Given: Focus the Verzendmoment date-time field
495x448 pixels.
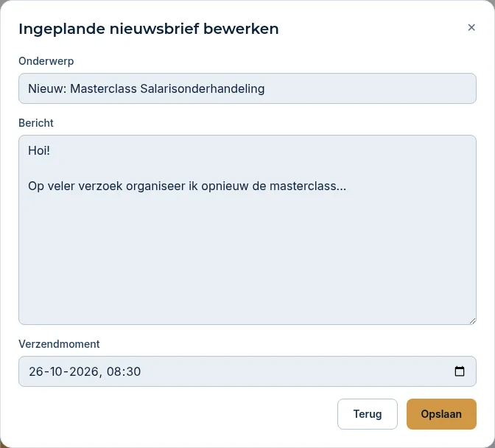Looking at the screenshot, I should 248,371.
